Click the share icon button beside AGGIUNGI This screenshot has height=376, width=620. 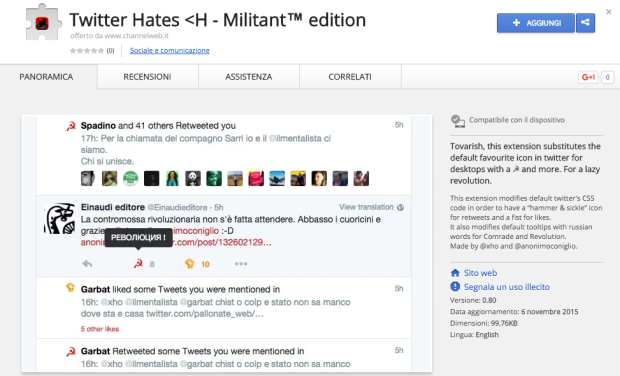586,23
